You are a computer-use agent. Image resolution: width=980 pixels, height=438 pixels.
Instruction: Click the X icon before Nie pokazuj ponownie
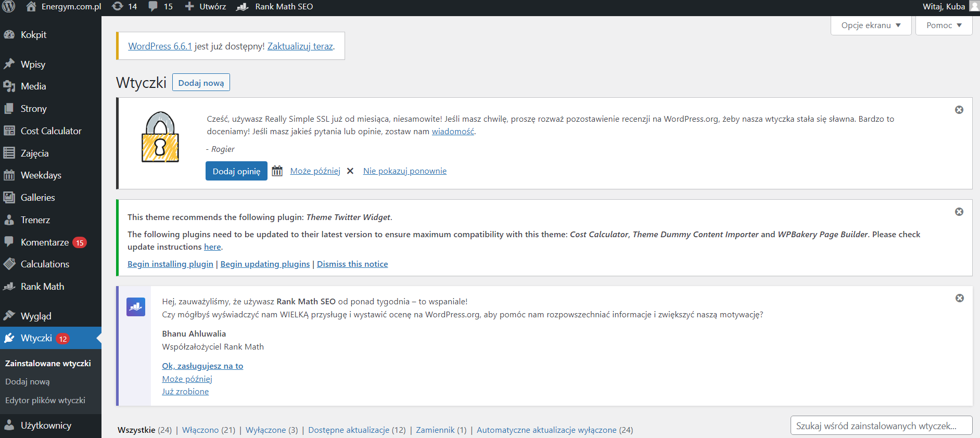tap(350, 171)
